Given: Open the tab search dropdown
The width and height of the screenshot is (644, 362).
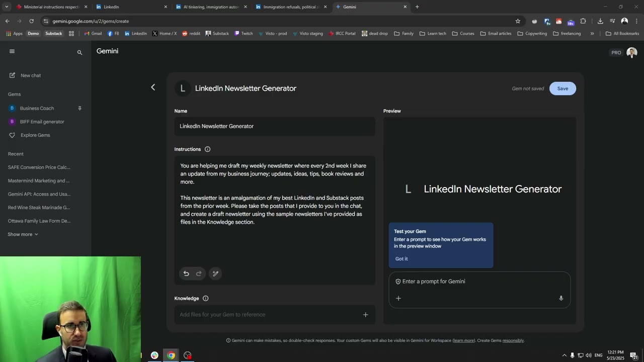Looking at the screenshot, I should pos(7,7).
